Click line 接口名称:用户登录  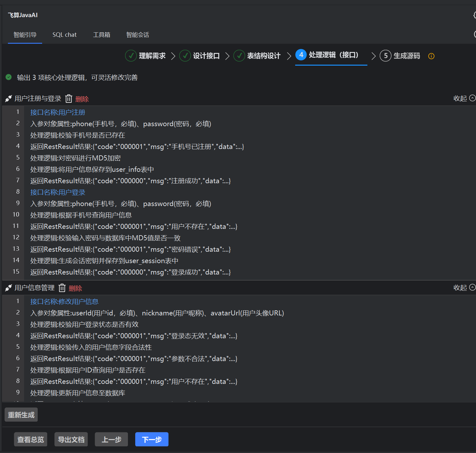[x=58, y=192]
